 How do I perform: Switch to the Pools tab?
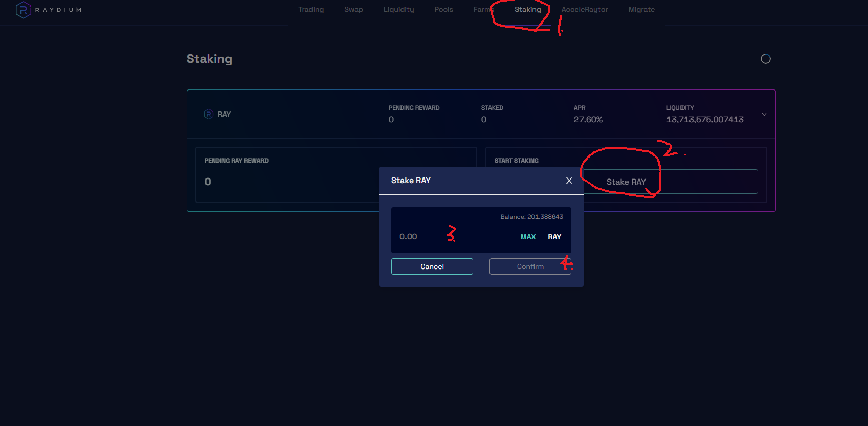point(443,10)
